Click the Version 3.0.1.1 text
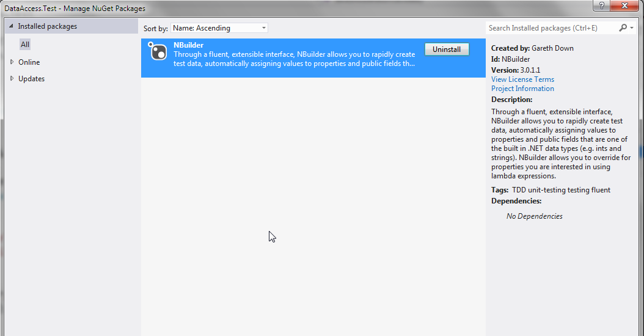The height and width of the screenshot is (336, 644). click(516, 70)
